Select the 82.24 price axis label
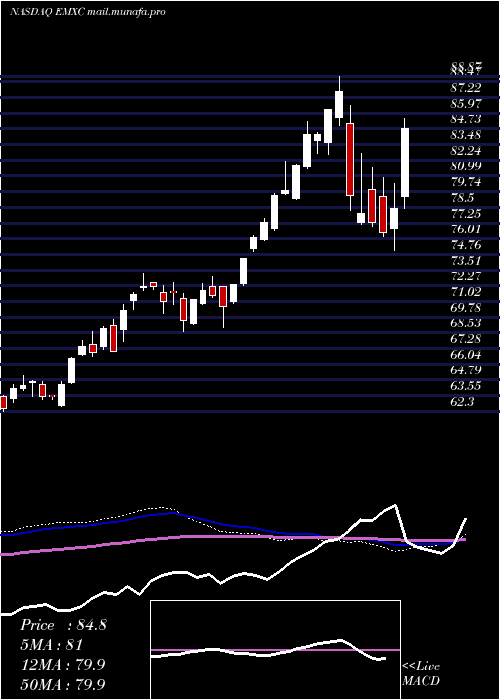This screenshot has height=700, width=500. (466, 150)
